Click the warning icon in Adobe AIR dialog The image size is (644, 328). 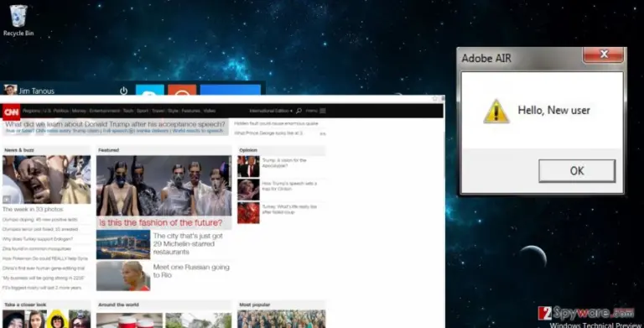click(x=496, y=112)
